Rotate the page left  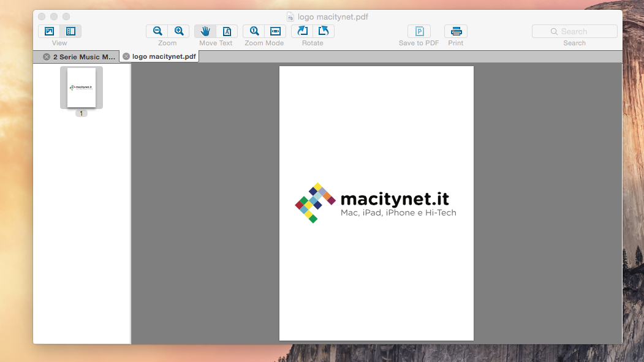[302, 31]
